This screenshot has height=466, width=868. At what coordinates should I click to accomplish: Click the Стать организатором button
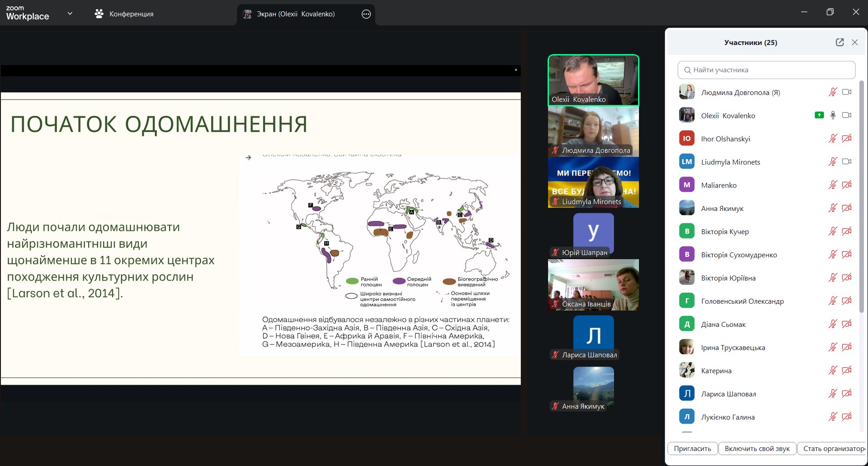(x=833, y=449)
